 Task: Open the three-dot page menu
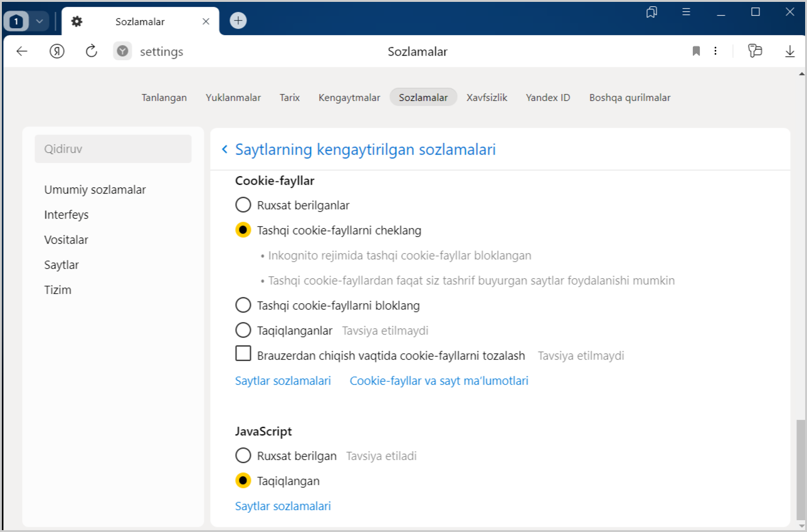715,51
